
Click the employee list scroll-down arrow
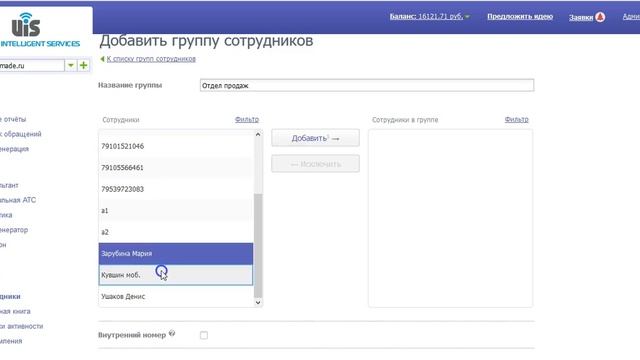[x=258, y=302]
